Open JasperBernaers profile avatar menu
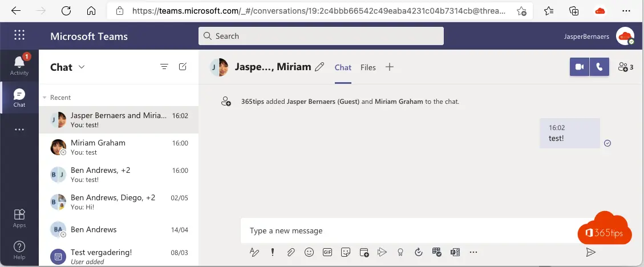644x267 pixels. tap(625, 36)
